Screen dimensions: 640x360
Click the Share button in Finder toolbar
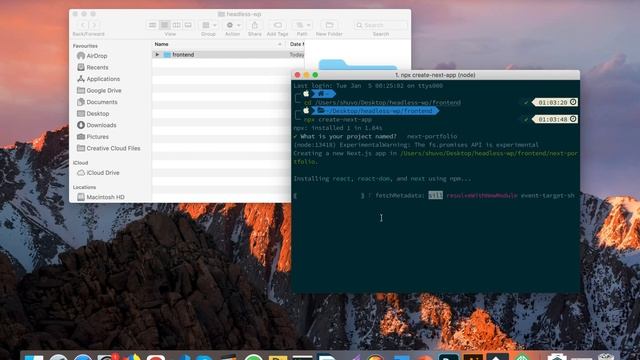coord(255,25)
